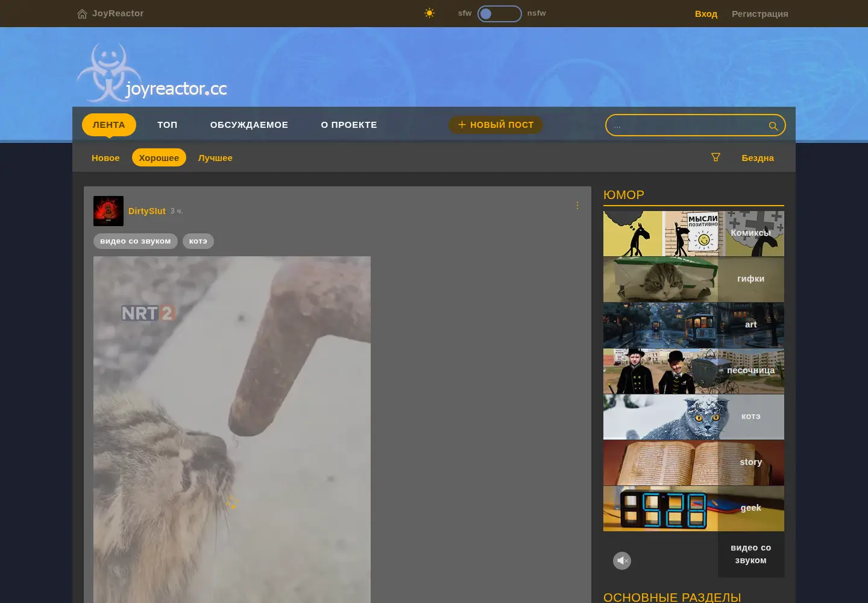Open the гифки sidebar category
The height and width of the screenshot is (603, 868).
coord(694,279)
